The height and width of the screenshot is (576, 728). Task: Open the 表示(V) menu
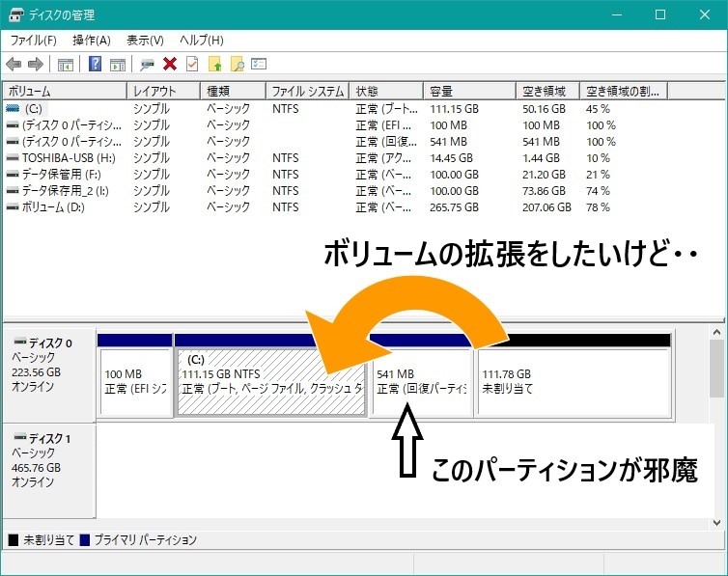tap(146, 41)
